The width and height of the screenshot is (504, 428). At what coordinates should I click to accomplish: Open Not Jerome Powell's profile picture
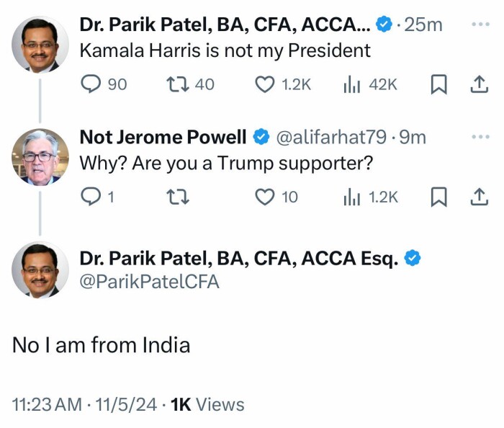pyautogui.click(x=40, y=156)
